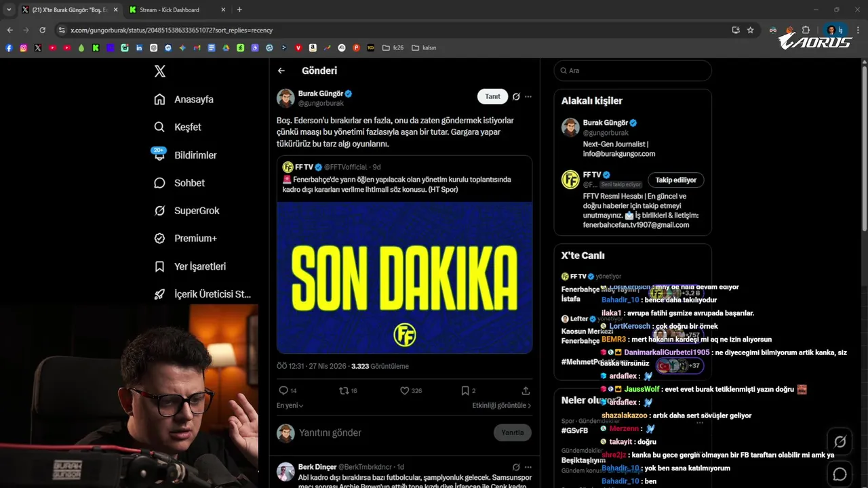Image resolution: width=868 pixels, height=488 pixels.
Task: Open Bildirimler notifications
Action: coord(185,155)
